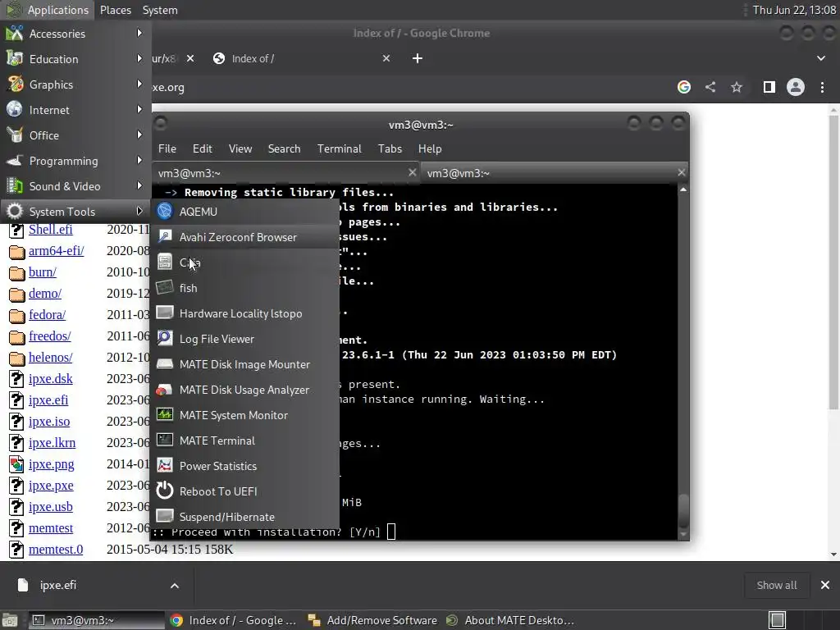The width and height of the screenshot is (840, 630).
Task: Close the Index of / tab
Action: coord(386,58)
